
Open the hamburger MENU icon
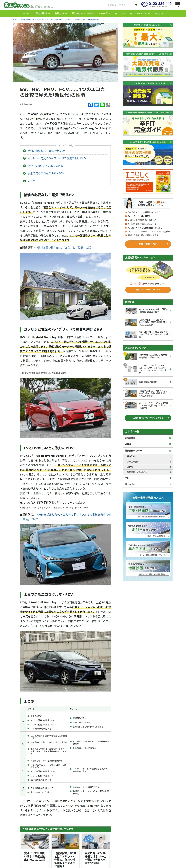point(178,4)
